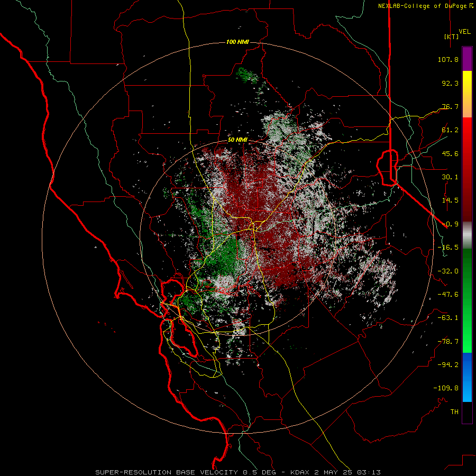Click the -94.2 velocity scale value
The image size is (476, 476).
[448, 365]
